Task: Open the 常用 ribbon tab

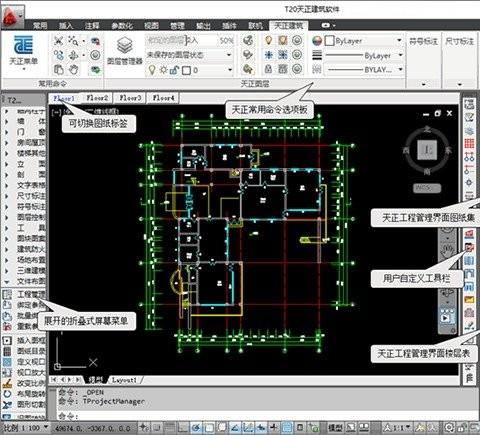Action: click(x=40, y=25)
